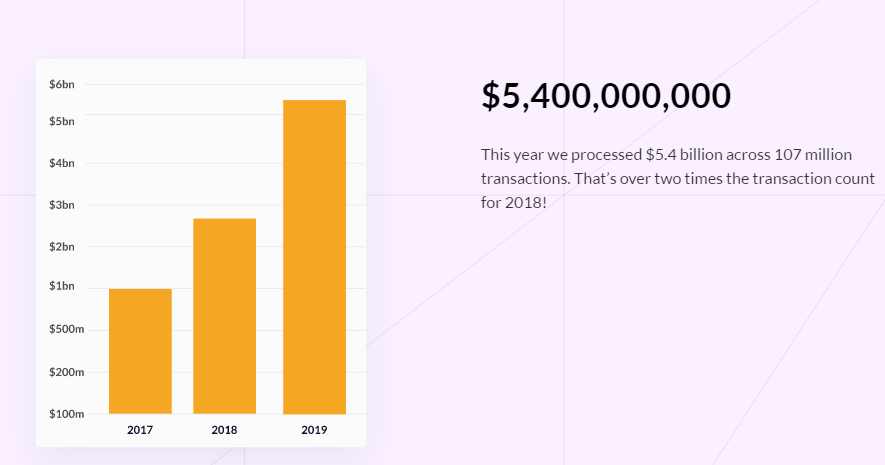Click the $5,400,000,000 heading

tap(606, 96)
